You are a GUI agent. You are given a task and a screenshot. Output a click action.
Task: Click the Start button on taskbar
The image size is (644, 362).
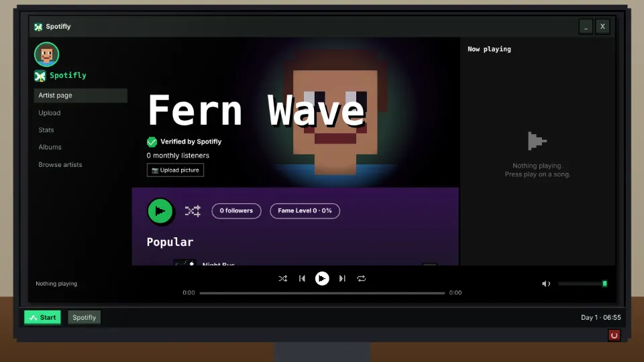[x=42, y=317]
